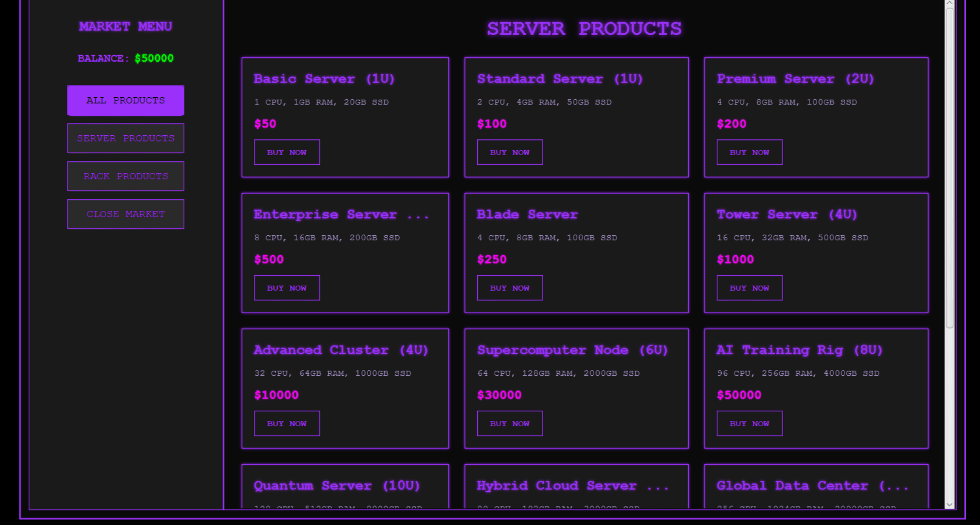The width and height of the screenshot is (980, 525).
Task: Click the scroll up arrow
Action: pos(949,3)
